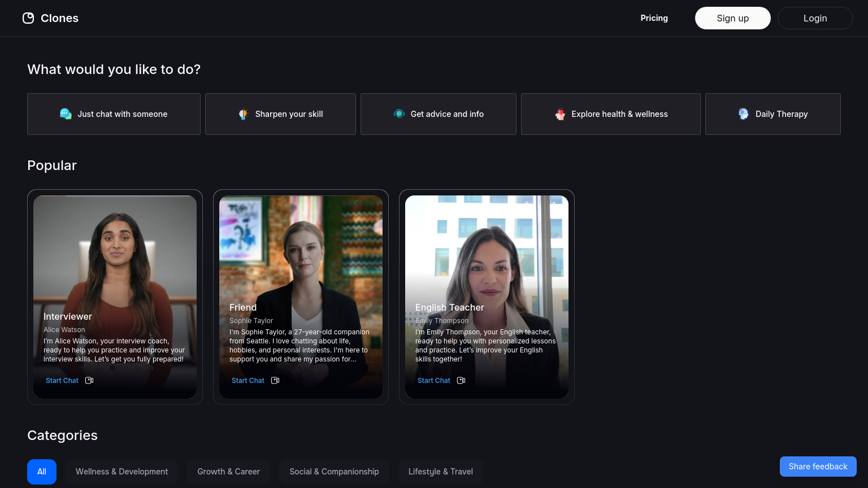Open the Lifestyle & Travel category
The height and width of the screenshot is (488, 868).
pos(440,472)
